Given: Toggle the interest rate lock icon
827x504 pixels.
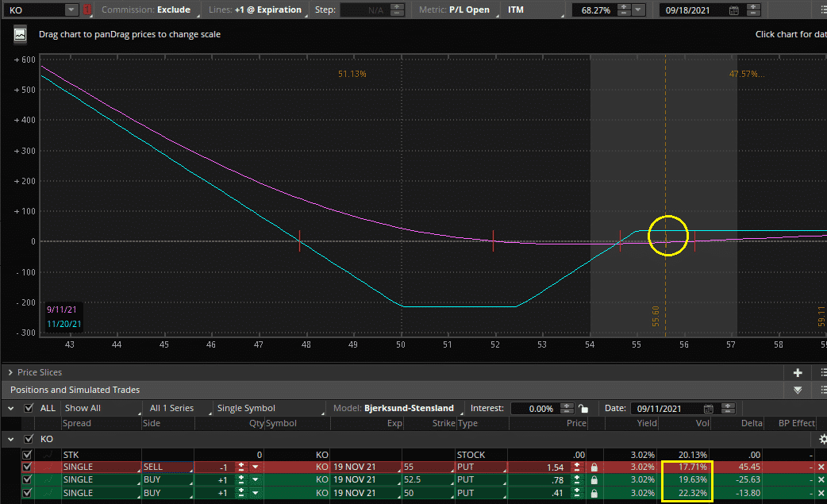Looking at the screenshot, I should 583,409.
